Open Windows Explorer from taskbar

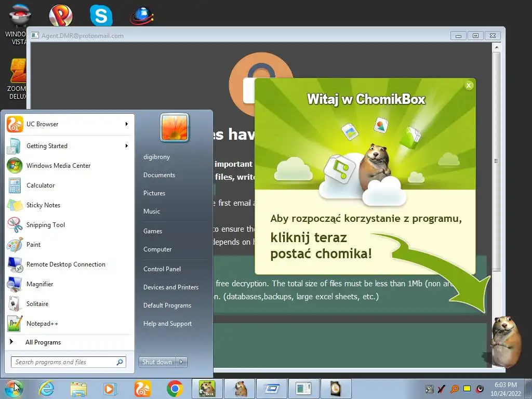pos(78,389)
